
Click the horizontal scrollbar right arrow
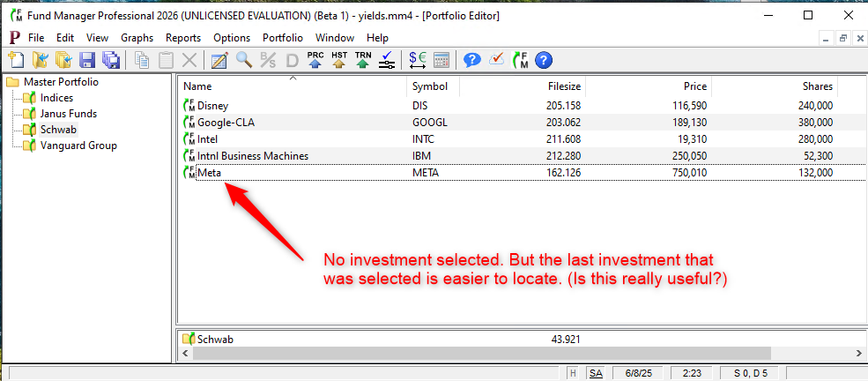858,354
